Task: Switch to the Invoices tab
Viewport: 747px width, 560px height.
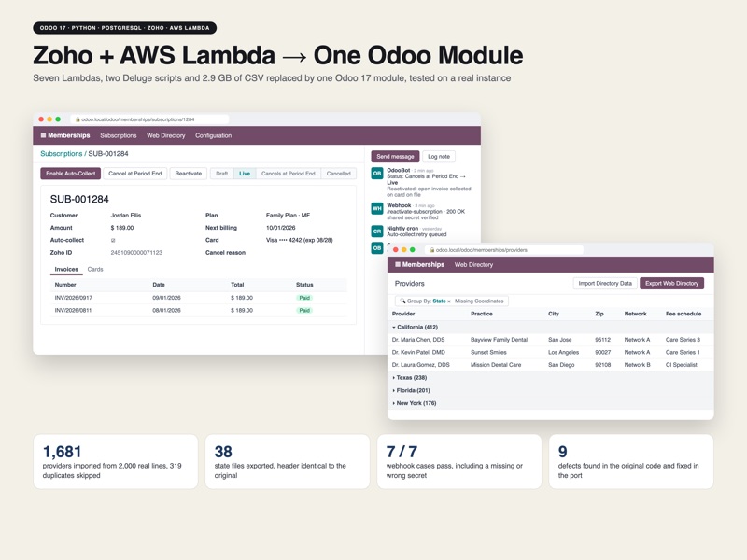Action: pos(66,270)
